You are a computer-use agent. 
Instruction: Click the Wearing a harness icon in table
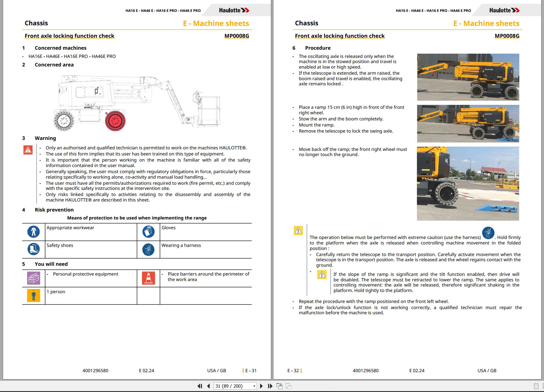(x=148, y=250)
